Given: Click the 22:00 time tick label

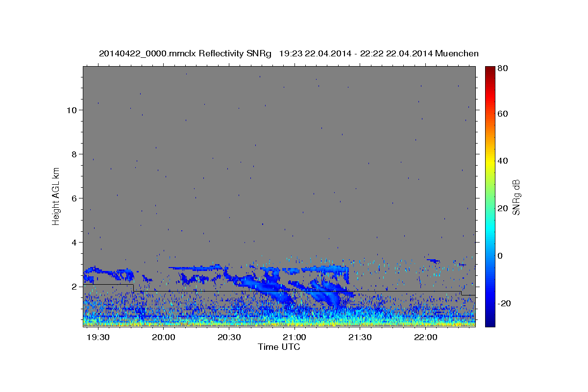Looking at the screenshot, I should point(426,338).
